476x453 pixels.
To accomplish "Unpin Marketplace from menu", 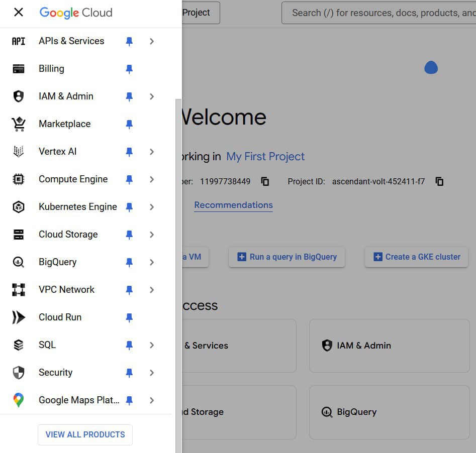I will (129, 124).
